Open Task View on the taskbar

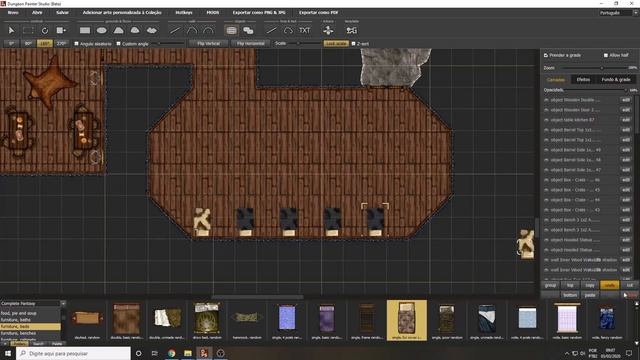[155, 353]
